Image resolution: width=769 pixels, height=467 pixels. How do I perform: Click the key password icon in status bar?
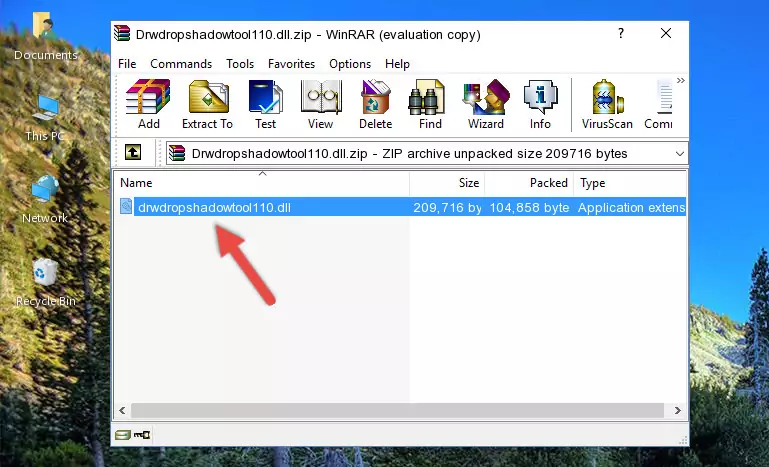[x=142, y=435]
